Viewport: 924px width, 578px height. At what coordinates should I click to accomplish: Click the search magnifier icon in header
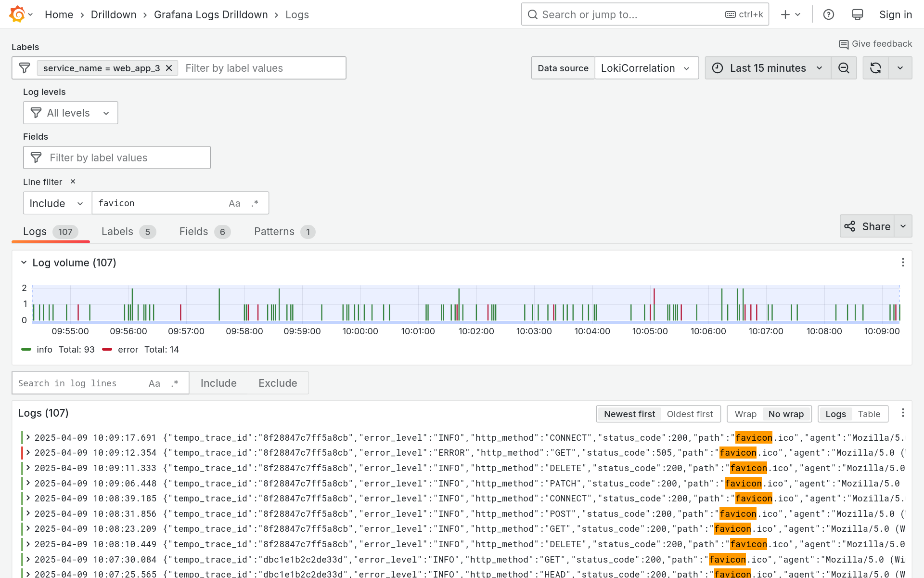(532, 14)
